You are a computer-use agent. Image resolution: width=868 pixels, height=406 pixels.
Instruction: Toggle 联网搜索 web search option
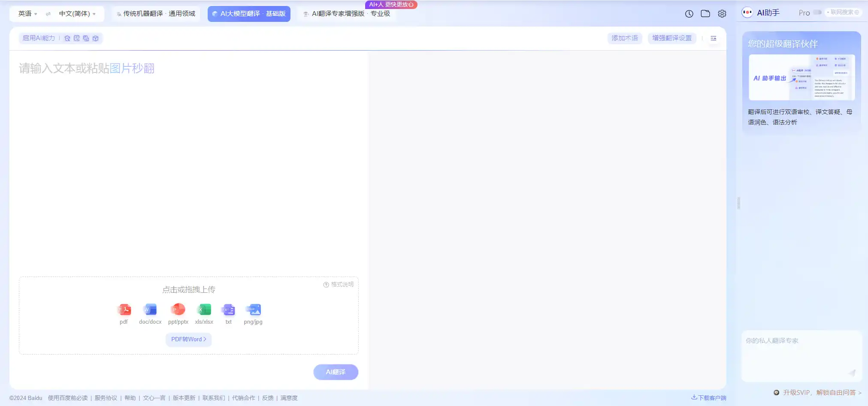tap(844, 12)
